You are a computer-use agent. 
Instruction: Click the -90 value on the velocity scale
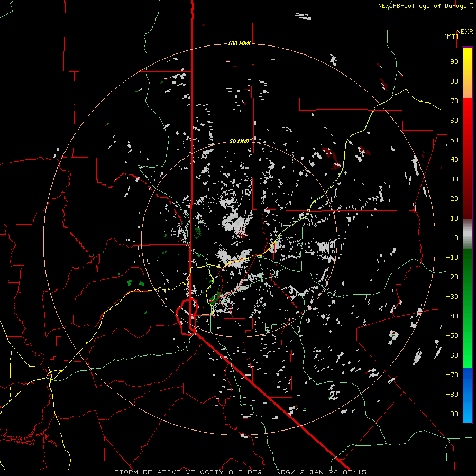(452, 414)
